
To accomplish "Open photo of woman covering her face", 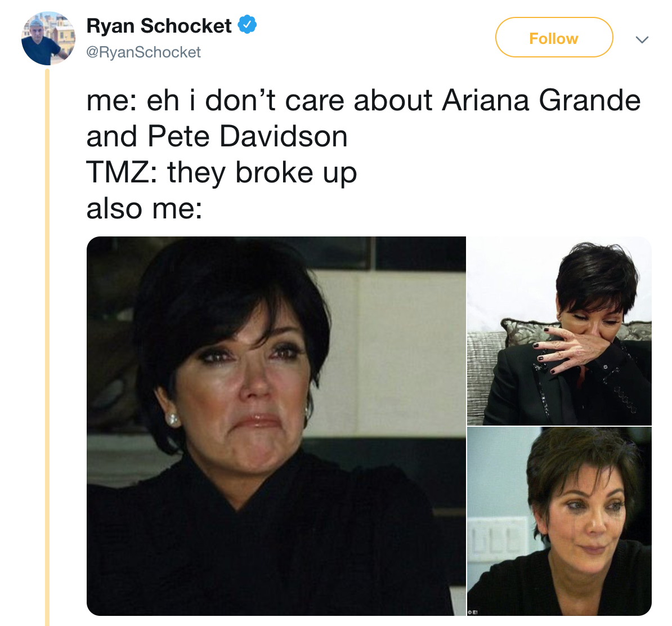I will tap(559, 330).
